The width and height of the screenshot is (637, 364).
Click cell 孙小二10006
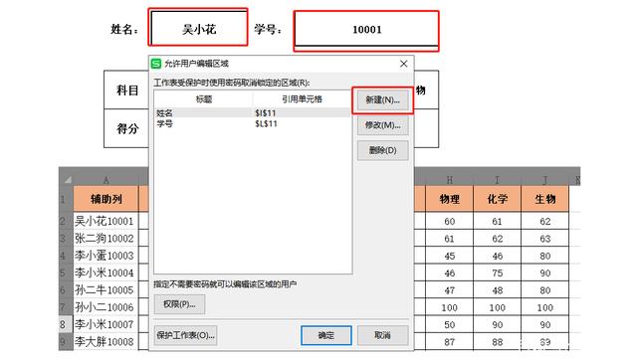(x=106, y=307)
